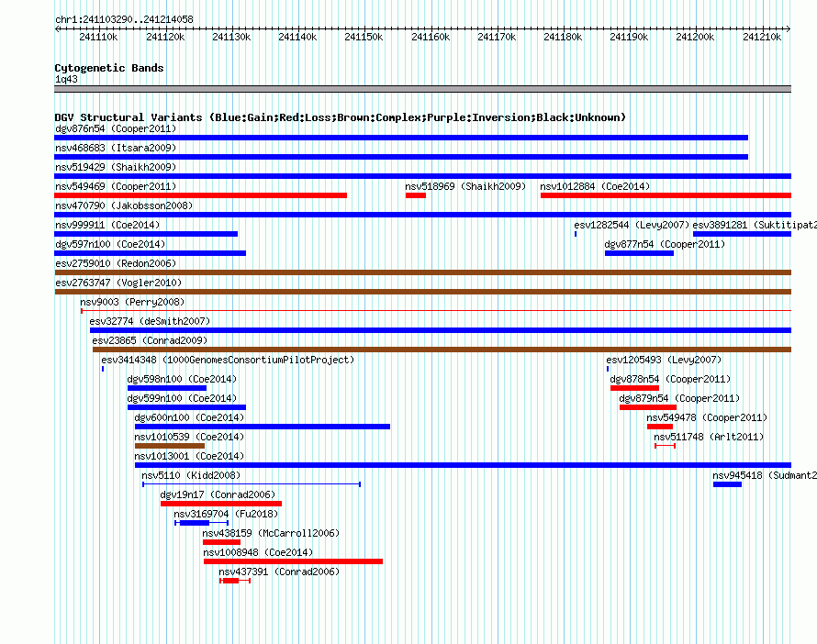Click the DGV Structural Variants track title
This screenshot has height=644, width=817.
pyautogui.click(x=340, y=117)
